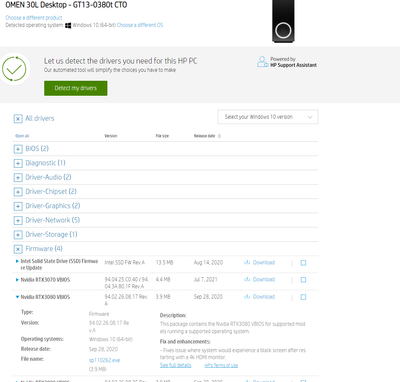Collapse the Firmware (4) category

click(18, 249)
